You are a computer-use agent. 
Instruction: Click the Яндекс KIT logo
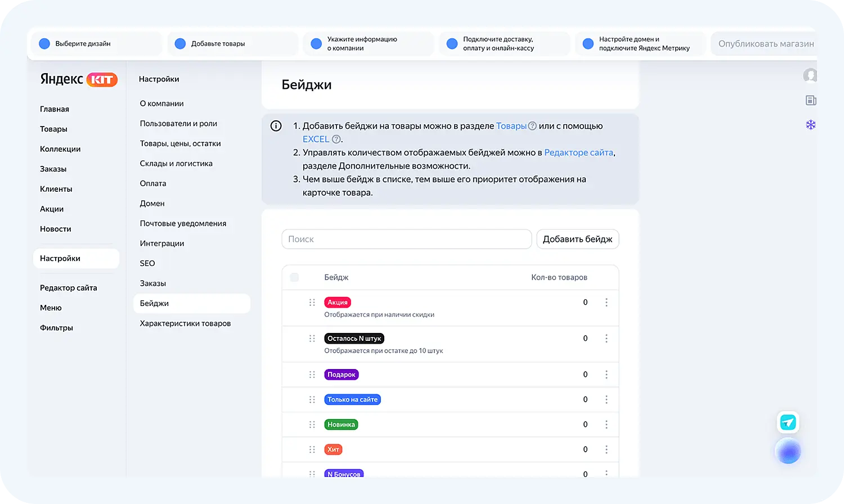pyautogui.click(x=79, y=79)
